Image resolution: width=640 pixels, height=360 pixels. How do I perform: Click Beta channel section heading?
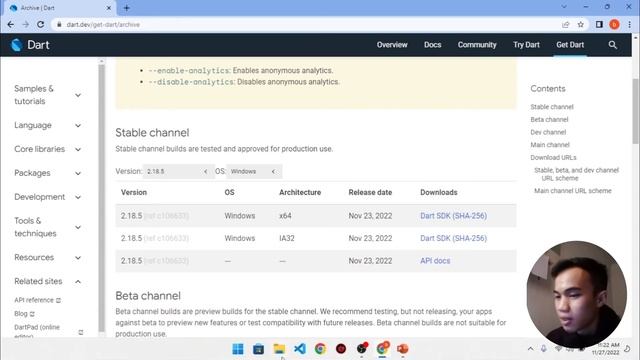[148, 296]
